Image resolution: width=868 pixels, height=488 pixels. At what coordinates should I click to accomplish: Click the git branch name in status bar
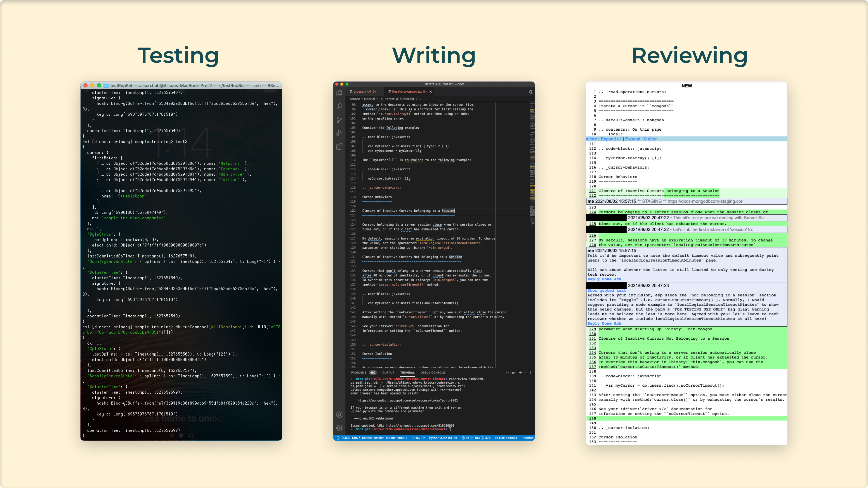click(374, 438)
